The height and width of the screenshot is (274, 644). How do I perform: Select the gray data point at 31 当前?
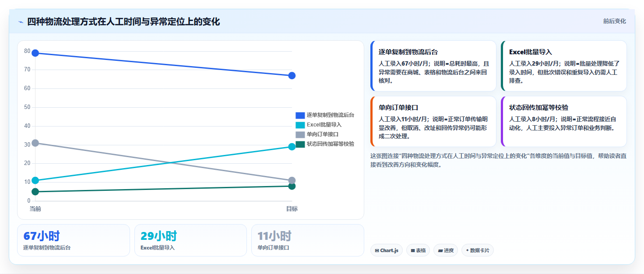point(35,143)
